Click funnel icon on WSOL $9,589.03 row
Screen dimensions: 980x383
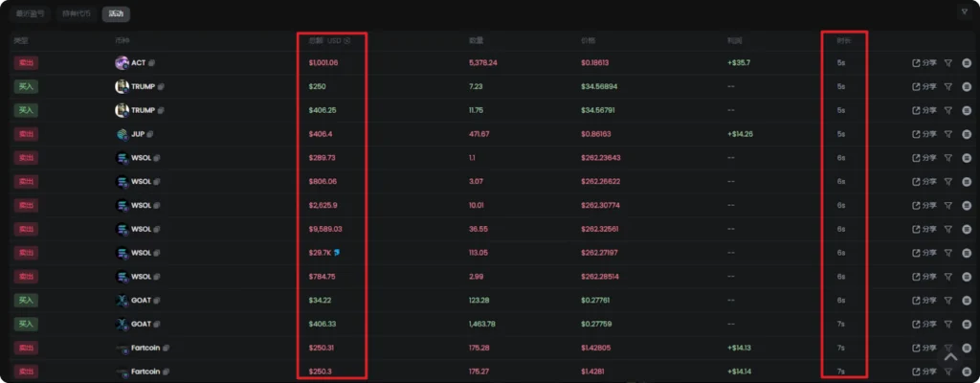(948, 229)
